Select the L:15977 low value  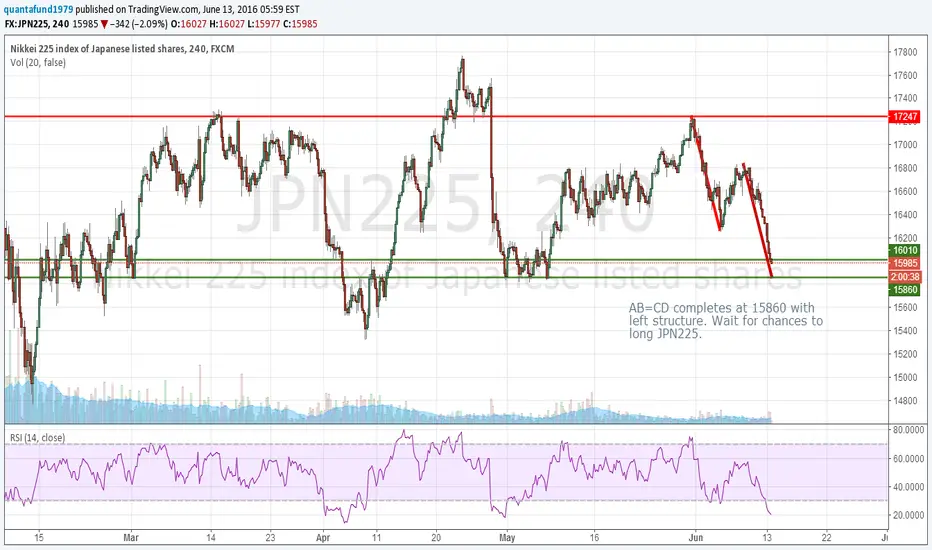(x=263, y=24)
